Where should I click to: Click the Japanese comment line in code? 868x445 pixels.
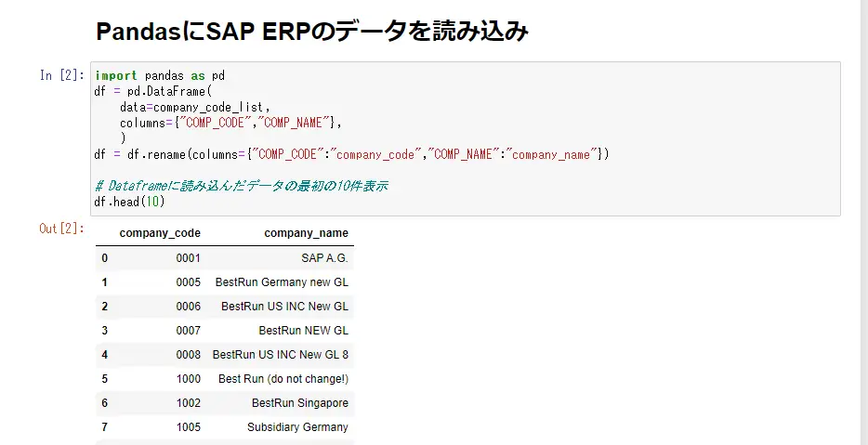242,186
